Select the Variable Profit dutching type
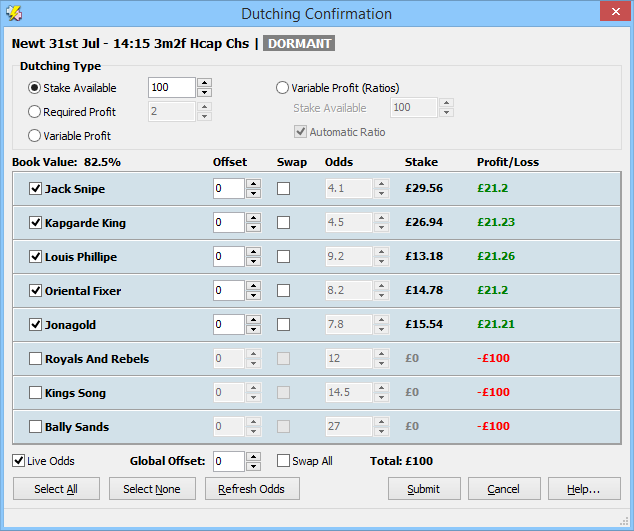Viewport: 634px width, 531px height. click(35, 135)
